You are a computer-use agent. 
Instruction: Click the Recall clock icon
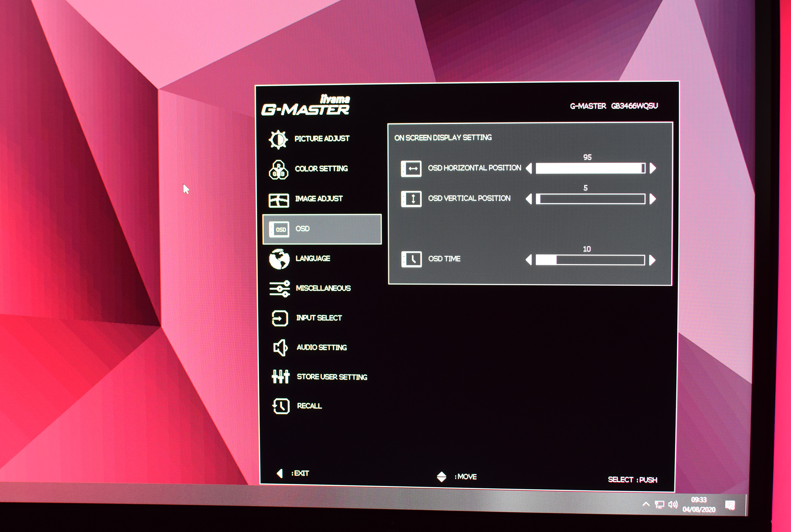pyautogui.click(x=281, y=406)
